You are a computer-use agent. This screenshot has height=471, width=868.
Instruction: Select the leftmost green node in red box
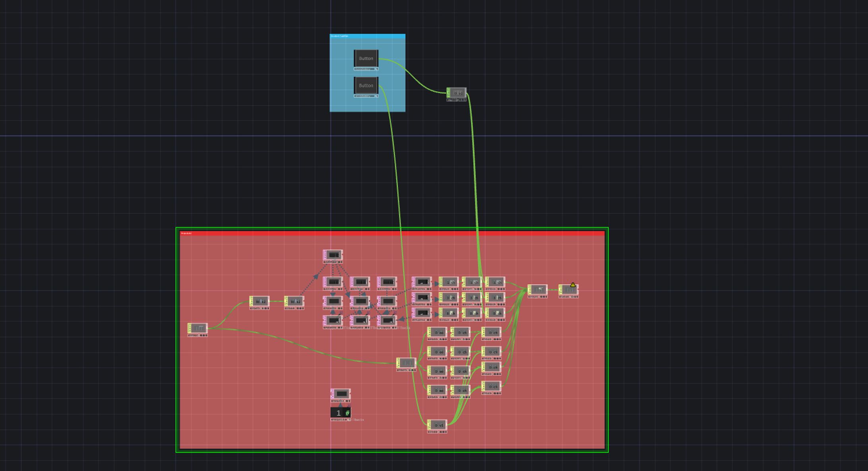click(x=198, y=328)
